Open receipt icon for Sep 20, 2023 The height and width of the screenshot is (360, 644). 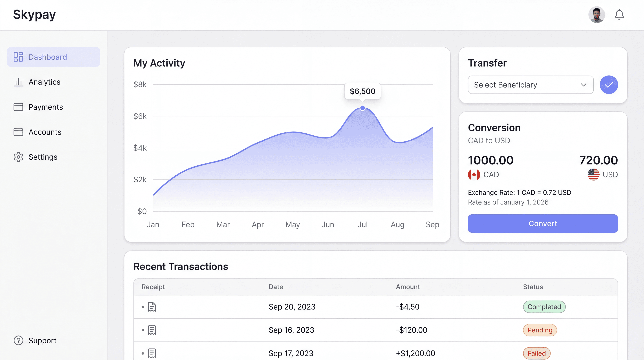[152, 307]
